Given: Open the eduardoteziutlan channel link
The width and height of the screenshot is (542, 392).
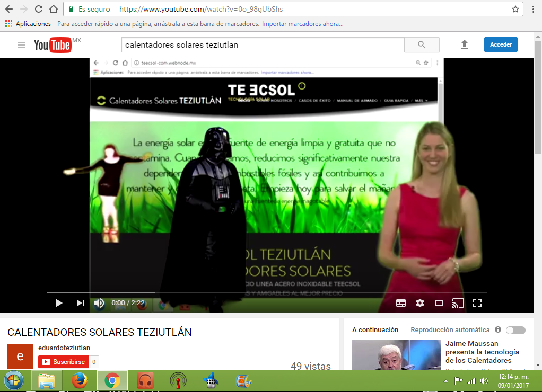Looking at the screenshot, I should [x=64, y=348].
